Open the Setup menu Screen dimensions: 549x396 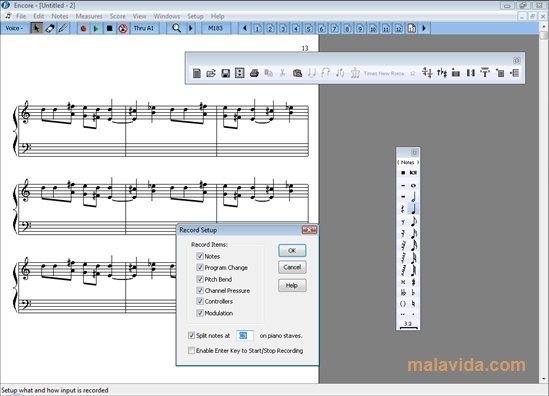coord(195,16)
